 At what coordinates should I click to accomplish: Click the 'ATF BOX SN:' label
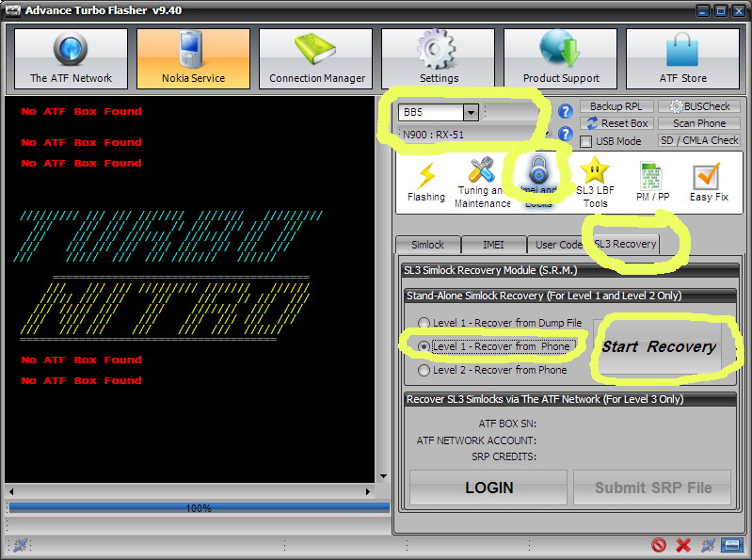point(507,424)
